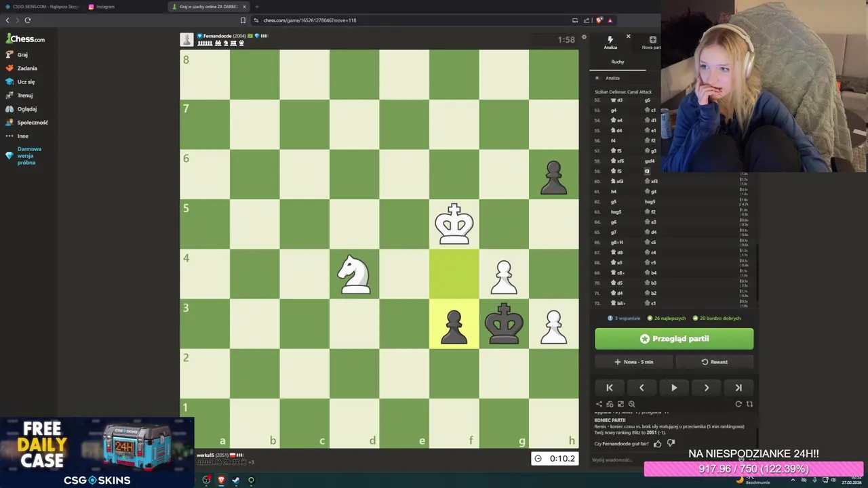Click the Steam icon in taskbar
The height and width of the screenshot is (488, 868).
pyautogui.click(x=235, y=480)
